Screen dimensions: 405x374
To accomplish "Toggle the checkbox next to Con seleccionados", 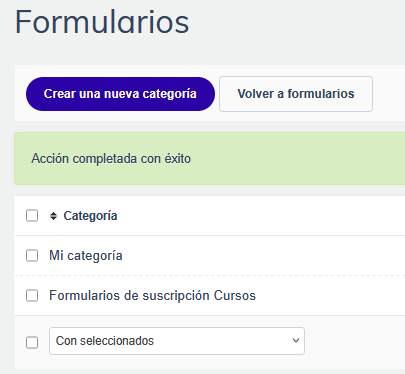I will pyautogui.click(x=32, y=342).
